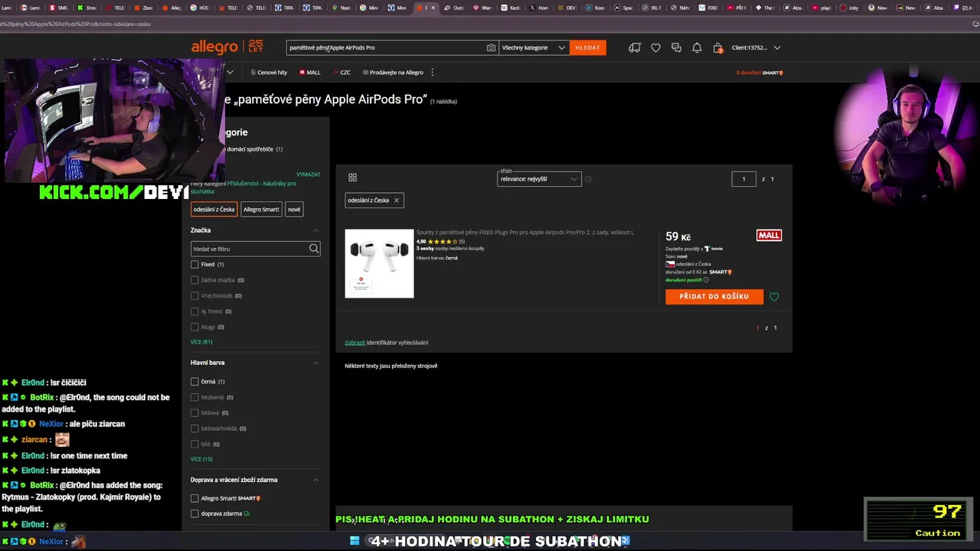Click VYMAZAT to clear filters
The image size is (980, 551).
309,174
